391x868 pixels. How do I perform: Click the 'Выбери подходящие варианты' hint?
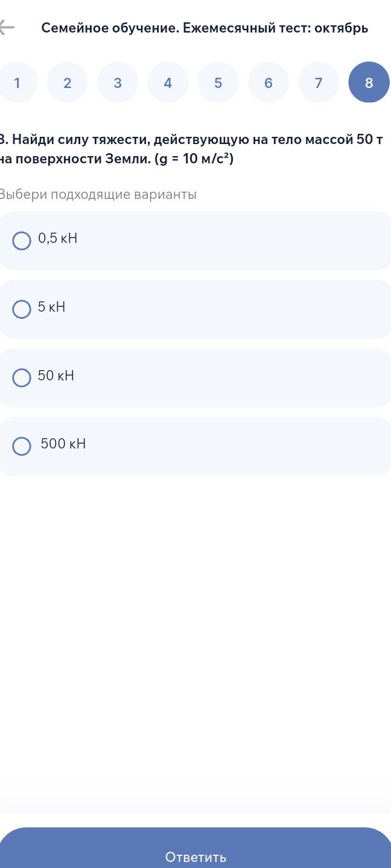point(98,195)
